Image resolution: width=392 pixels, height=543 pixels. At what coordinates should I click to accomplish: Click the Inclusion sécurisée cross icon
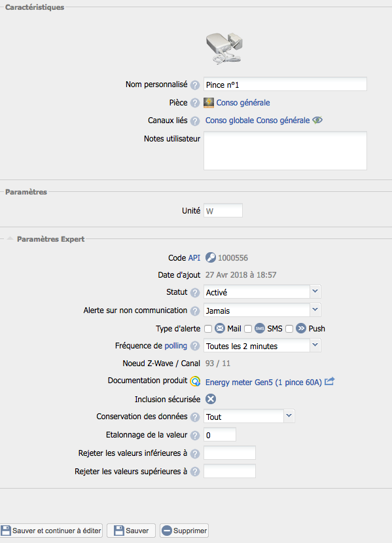(x=211, y=399)
